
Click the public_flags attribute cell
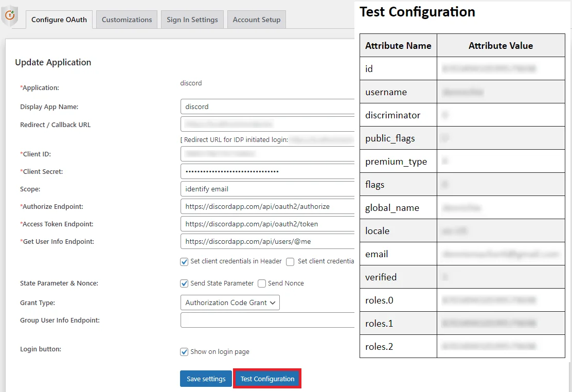398,138
